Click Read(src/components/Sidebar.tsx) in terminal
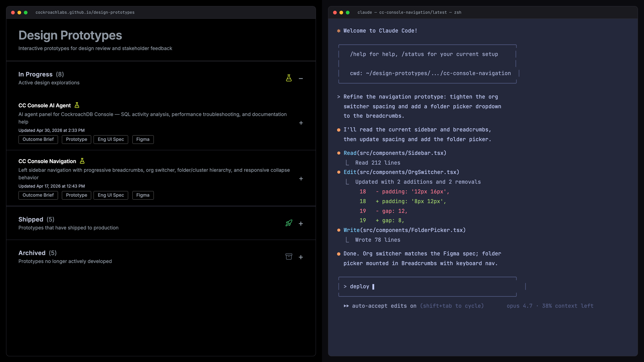 click(395, 153)
